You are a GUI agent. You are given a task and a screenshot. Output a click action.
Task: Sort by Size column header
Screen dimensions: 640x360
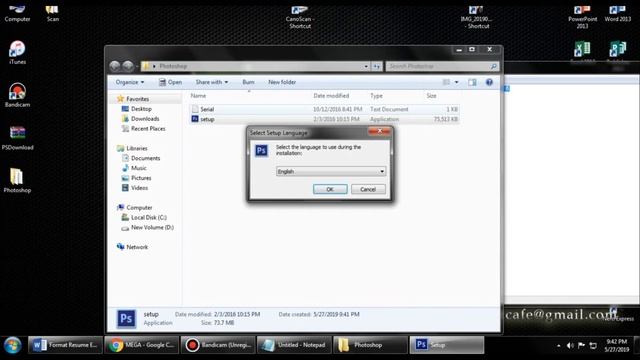tap(431, 96)
